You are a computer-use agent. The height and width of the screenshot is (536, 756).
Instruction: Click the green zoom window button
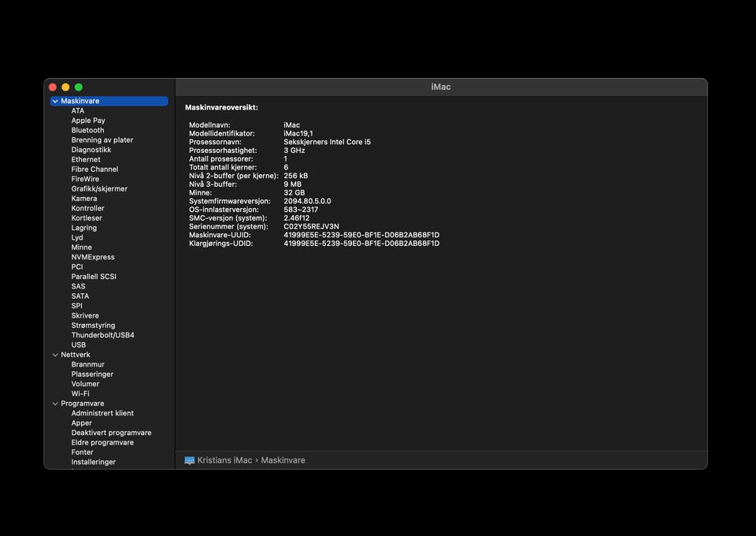pos(79,87)
